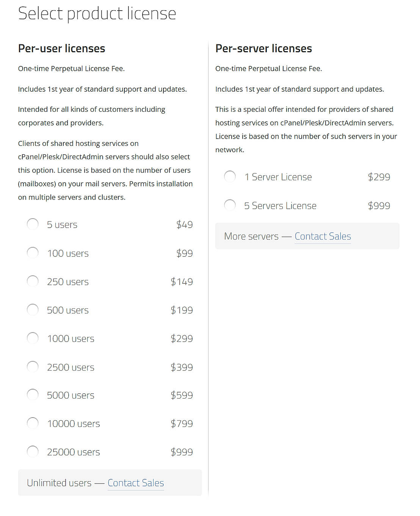The height and width of the screenshot is (516, 420).
Task: Select the 2500 users license option
Action: point(33,366)
